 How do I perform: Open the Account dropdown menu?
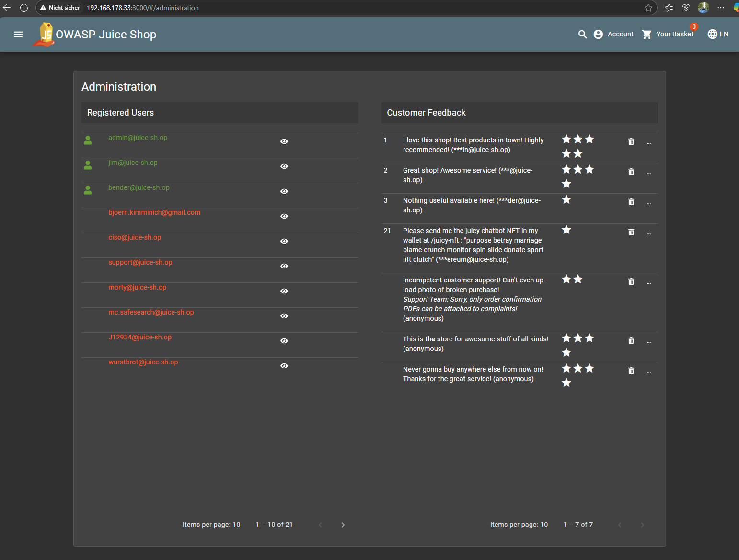[613, 34]
